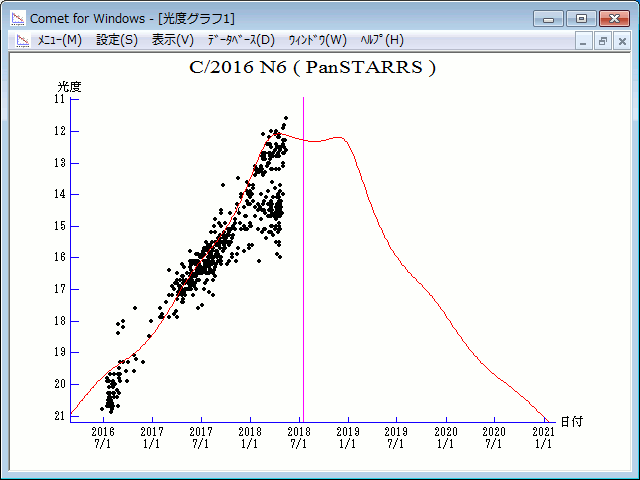Open the 表示(V) view menu
Image resolution: width=640 pixels, height=480 pixels.
click(x=173, y=40)
